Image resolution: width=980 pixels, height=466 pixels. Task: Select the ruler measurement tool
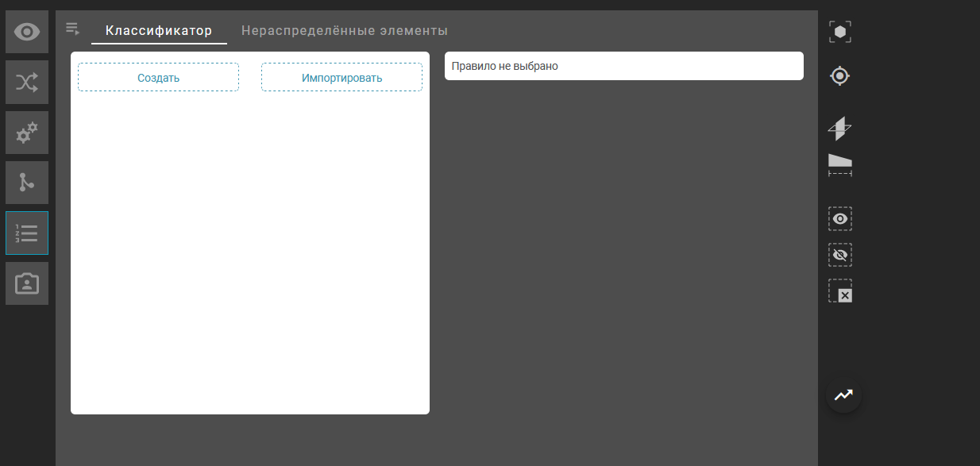(840, 164)
